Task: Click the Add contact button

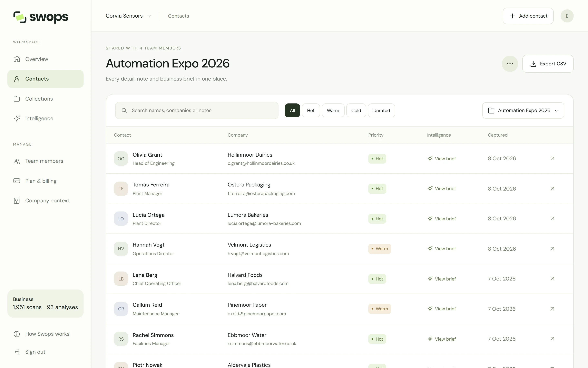Action: [x=528, y=16]
